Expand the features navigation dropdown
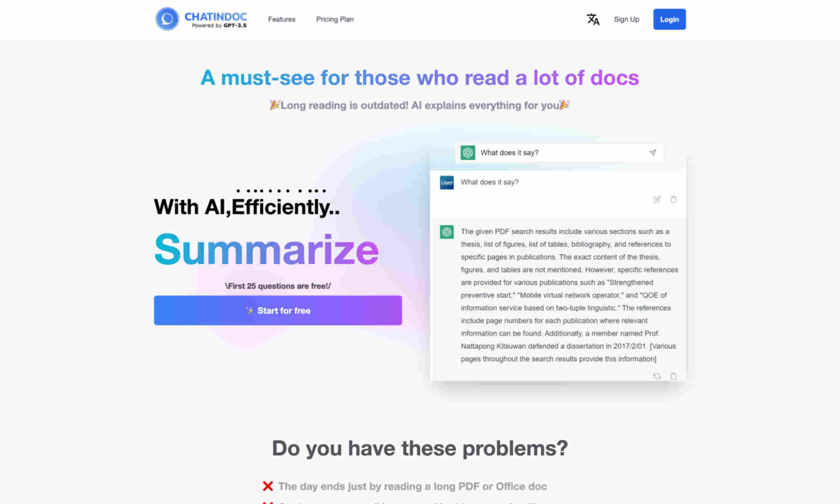Screen dimensions: 840x504 click(x=281, y=19)
